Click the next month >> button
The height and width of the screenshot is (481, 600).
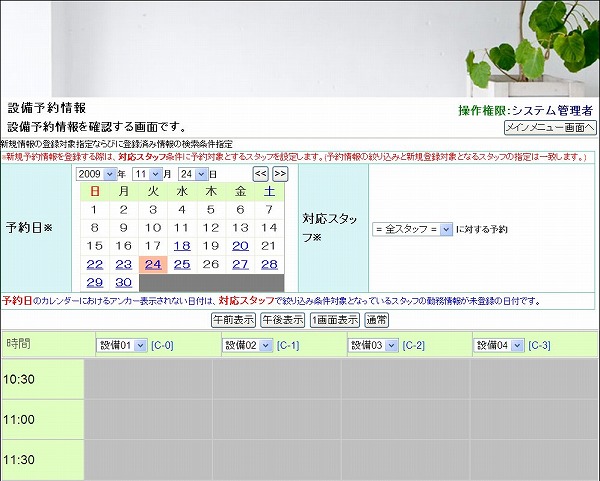(280, 174)
